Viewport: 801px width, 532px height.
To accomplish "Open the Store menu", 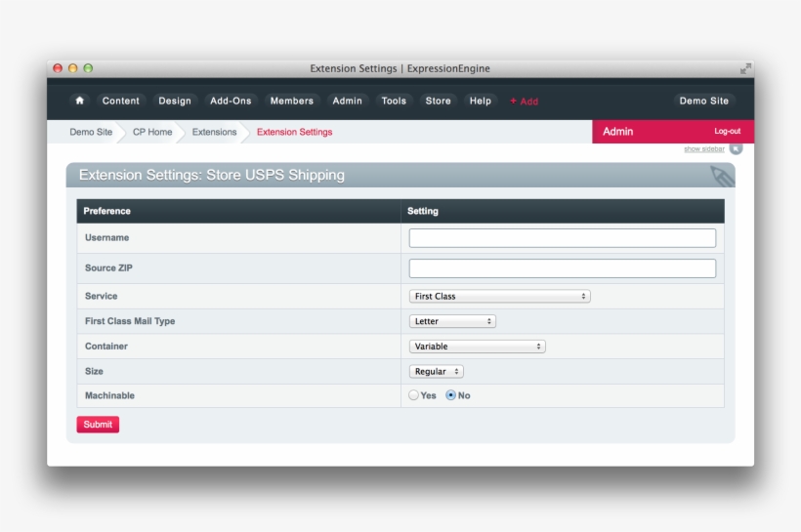I will coord(438,101).
